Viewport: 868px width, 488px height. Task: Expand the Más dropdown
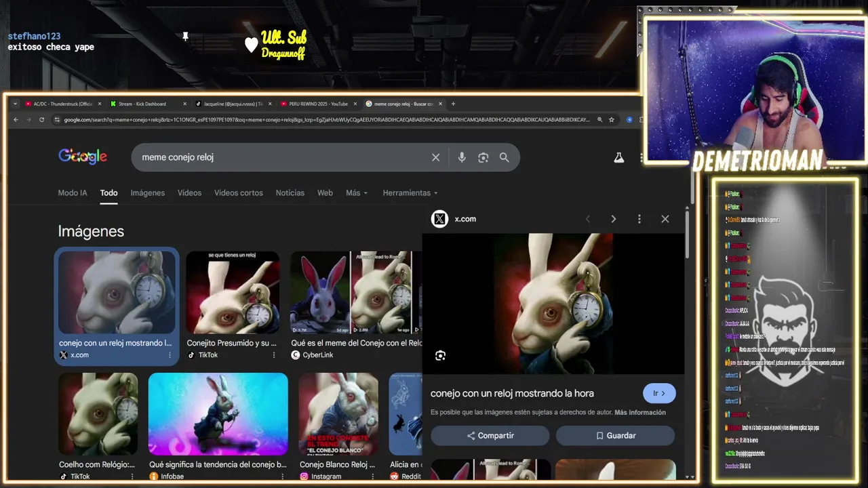coord(357,192)
